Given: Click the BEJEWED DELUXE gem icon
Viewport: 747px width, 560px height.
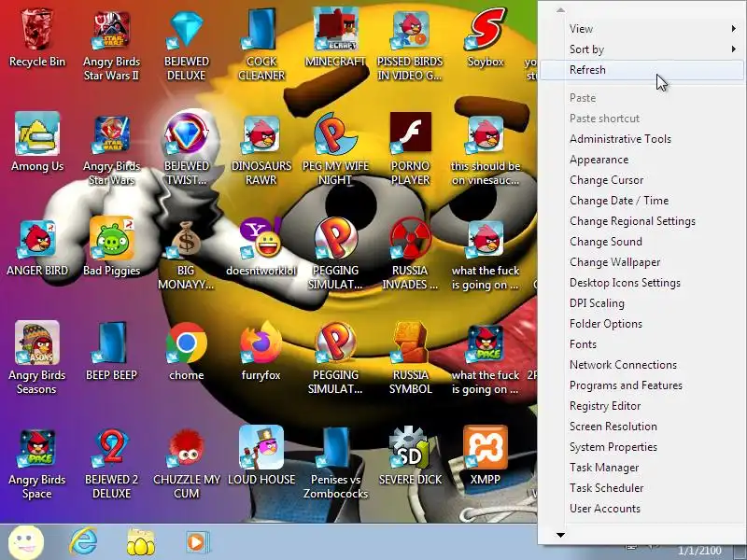Looking at the screenshot, I should click(186, 30).
